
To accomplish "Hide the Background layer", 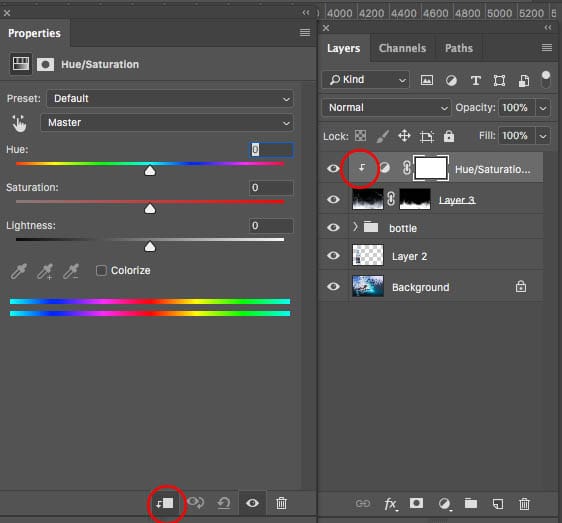I will [333, 287].
